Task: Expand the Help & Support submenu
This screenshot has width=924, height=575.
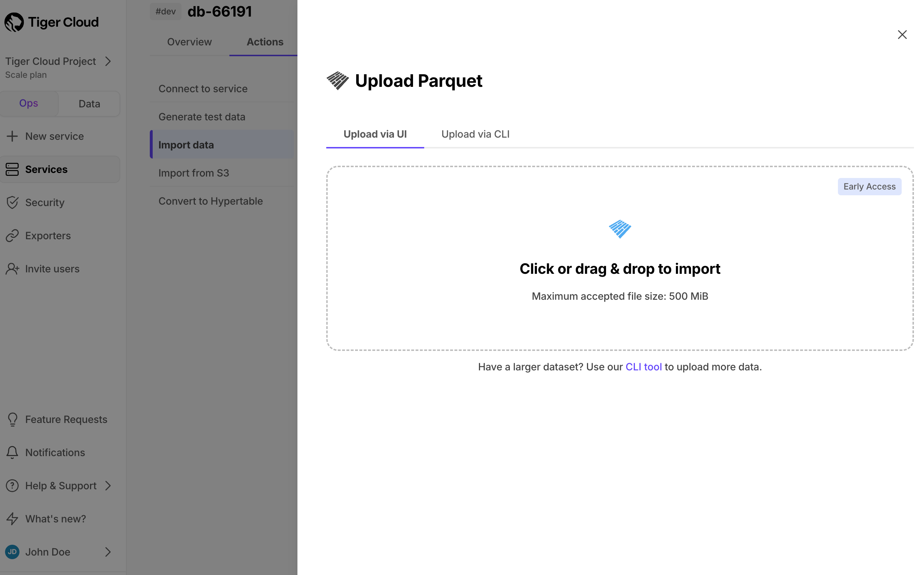Action: [108, 485]
